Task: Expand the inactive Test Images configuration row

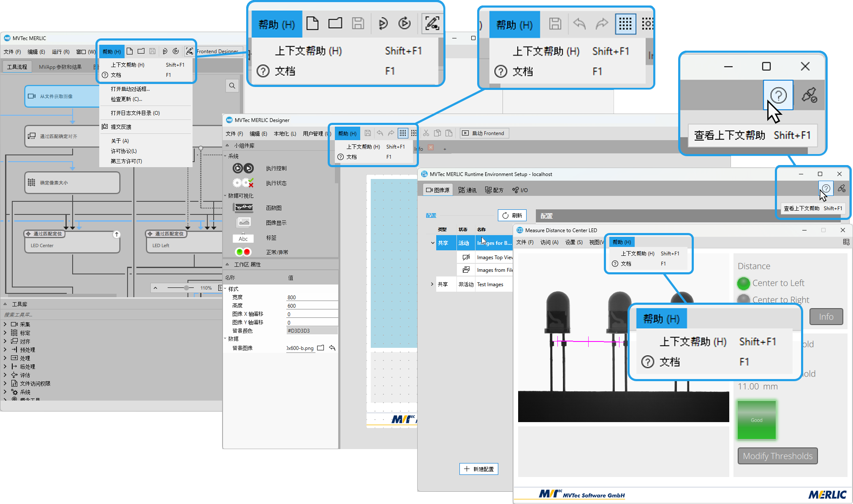Action: point(432,284)
